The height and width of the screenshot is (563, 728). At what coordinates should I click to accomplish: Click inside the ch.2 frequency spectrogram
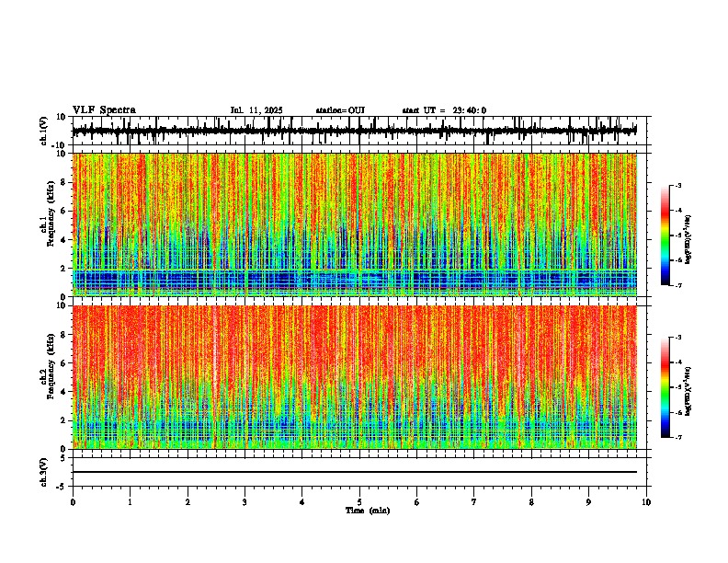click(x=354, y=377)
